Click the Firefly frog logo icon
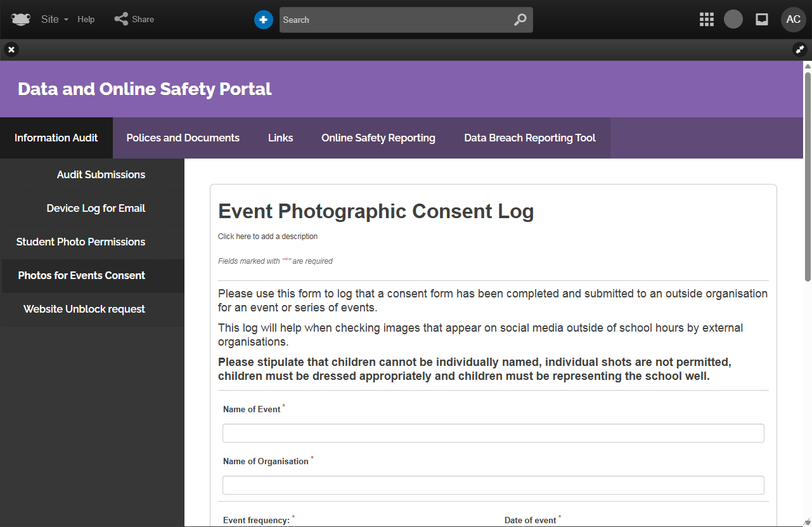 (x=20, y=20)
